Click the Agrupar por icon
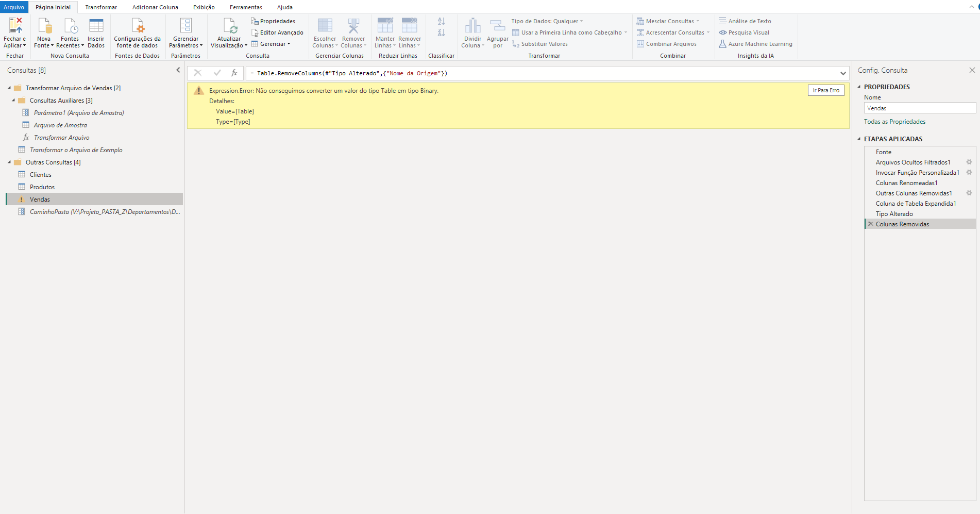This screenshot has width=980, height=514. 498,25
